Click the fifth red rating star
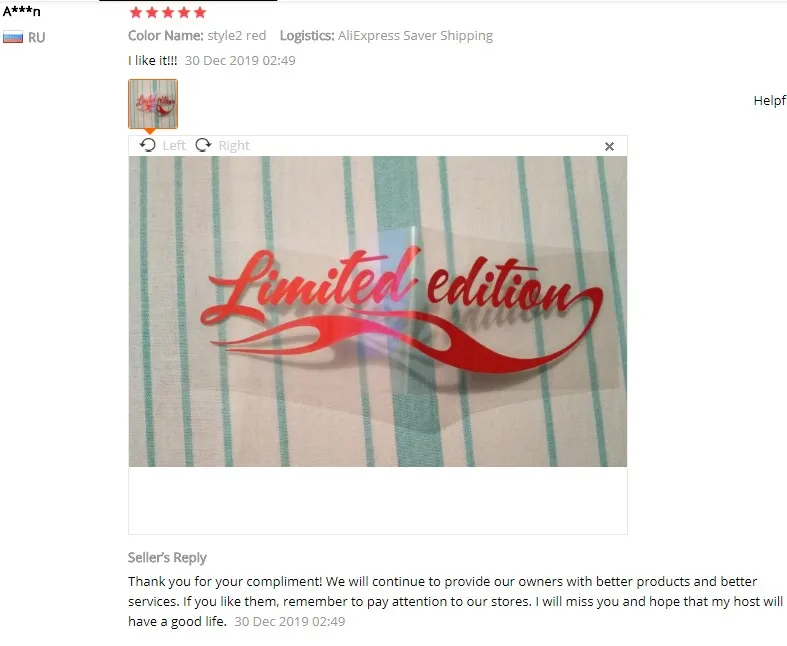Screen dimensions: 787x646 pos(200,13)
